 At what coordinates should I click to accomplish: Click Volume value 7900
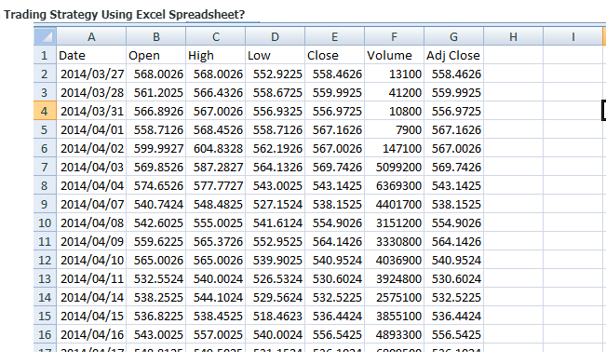pos(394,129)
